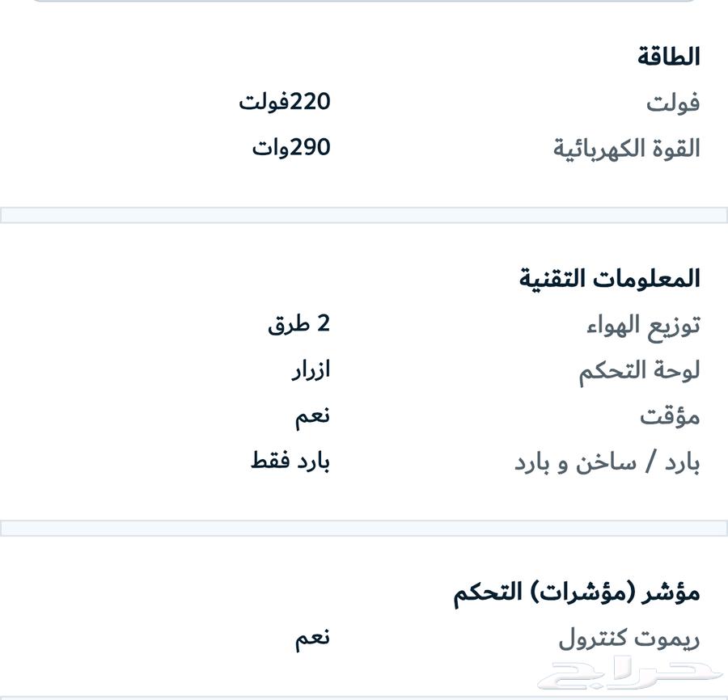Click the مؤقت timer label
728x700 pixels.
tap(670, 416)
